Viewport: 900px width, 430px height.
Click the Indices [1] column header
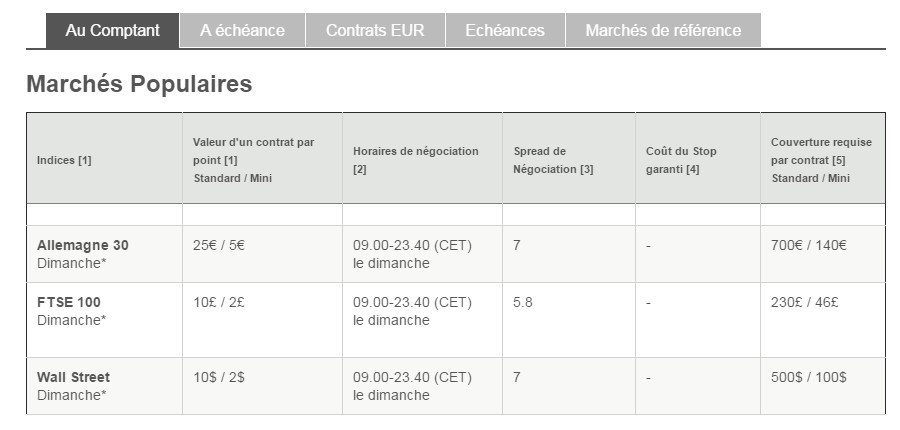click(64, 160)
